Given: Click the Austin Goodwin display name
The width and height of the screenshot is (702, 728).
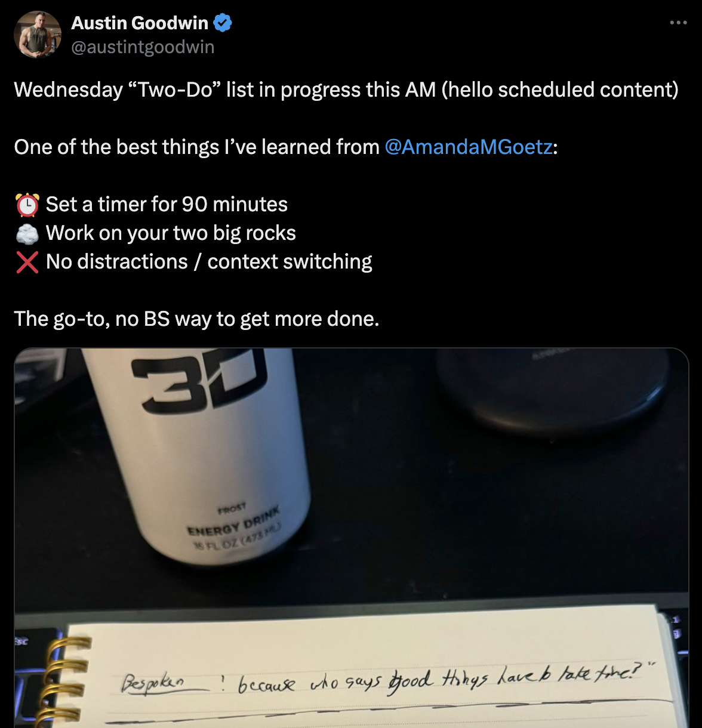Looking at the screenshot, I should 140,23.
